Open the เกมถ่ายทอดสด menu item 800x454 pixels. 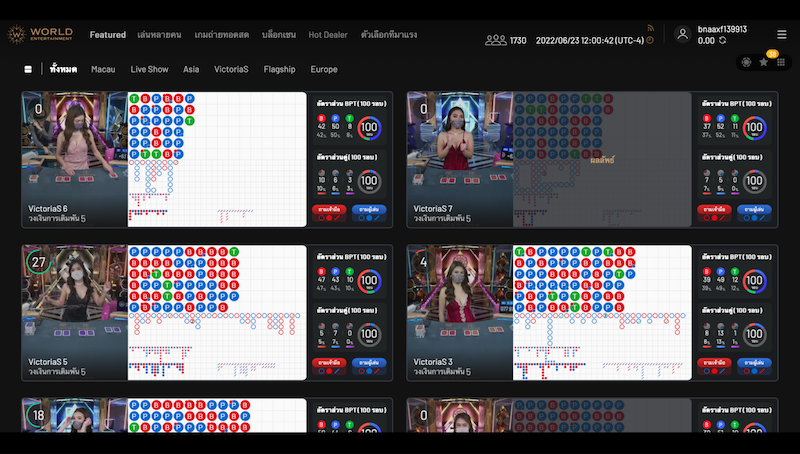221,35
